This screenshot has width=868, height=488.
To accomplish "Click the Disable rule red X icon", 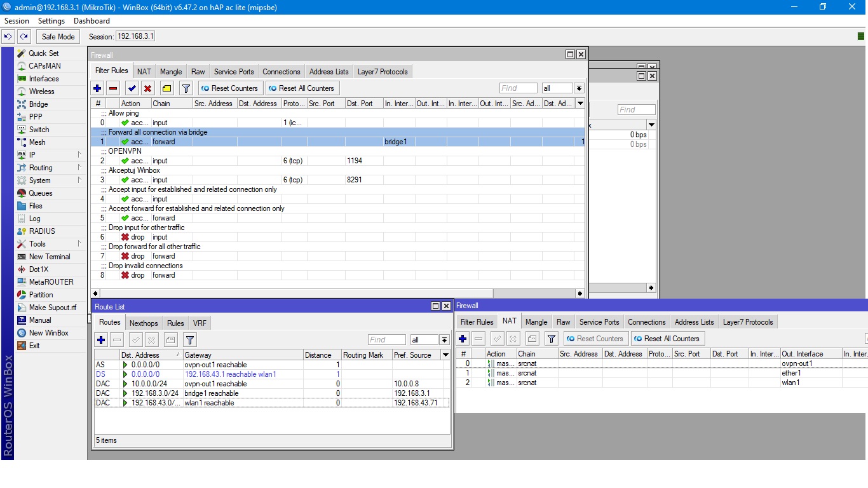I will 147,88.
